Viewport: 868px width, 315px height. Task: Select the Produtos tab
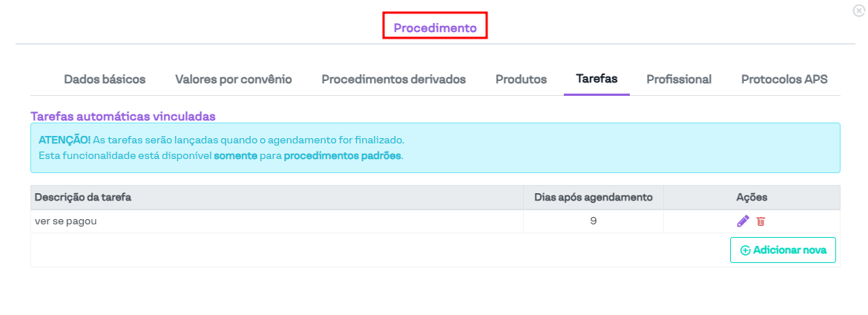point(521,79)
